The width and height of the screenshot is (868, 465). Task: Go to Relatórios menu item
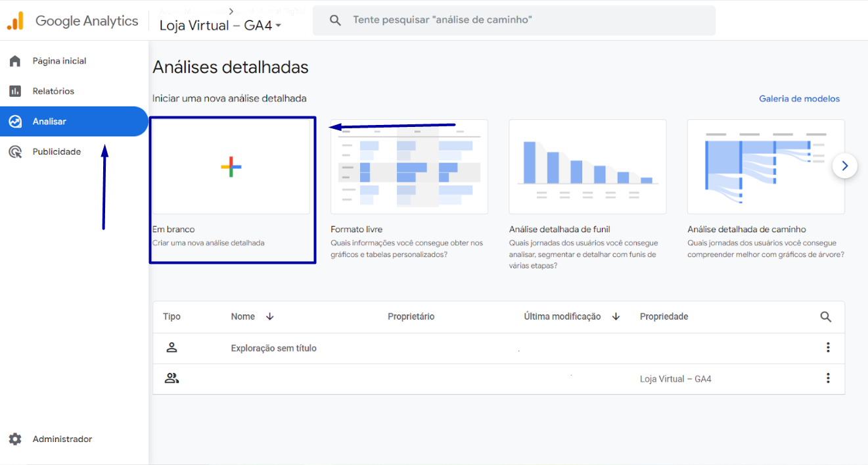click(53, 91)
